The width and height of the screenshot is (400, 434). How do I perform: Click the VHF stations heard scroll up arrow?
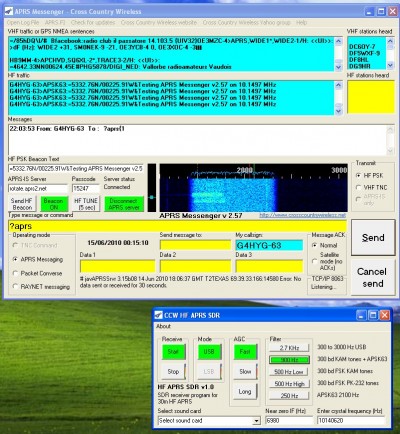point(390,41)
